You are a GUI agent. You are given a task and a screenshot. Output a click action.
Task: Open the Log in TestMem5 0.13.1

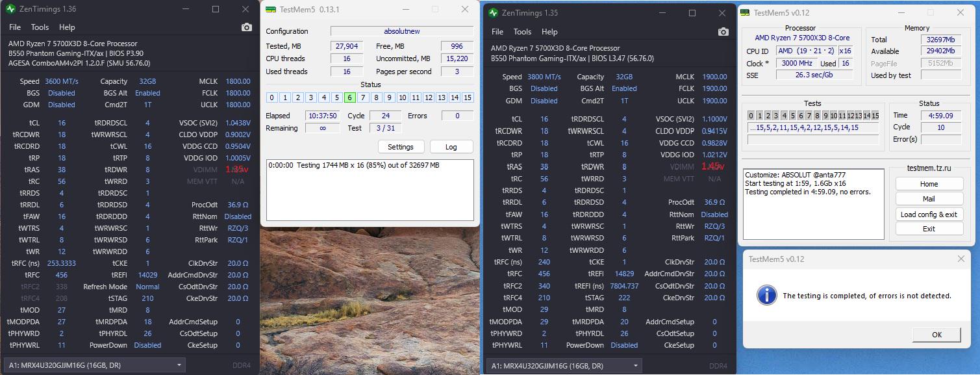pyautogui.click(x=451, y=147)
